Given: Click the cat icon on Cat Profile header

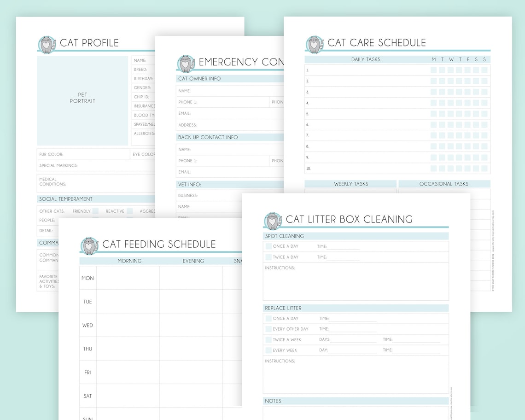Looking at the screenshot, I should [47, 43].
